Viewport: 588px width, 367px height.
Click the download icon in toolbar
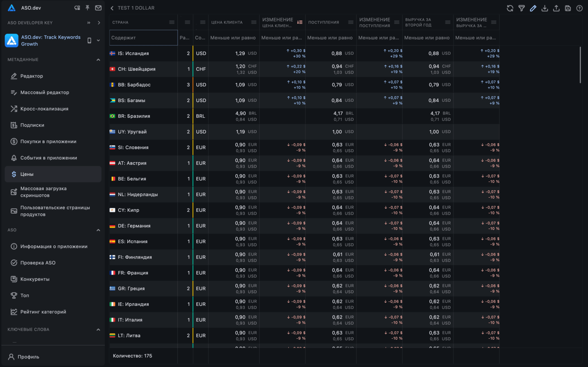pos(545,8)
